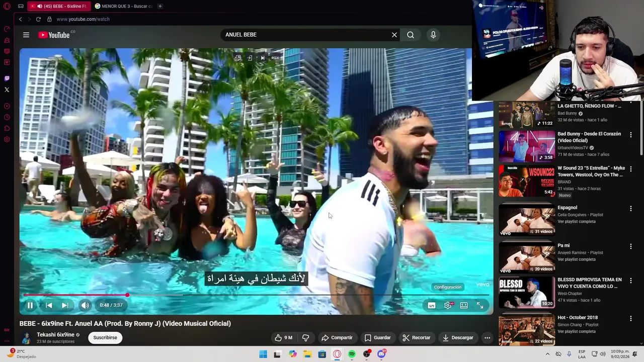
Task: Skip to next video in player bar
Action: (x=64, y=305)
